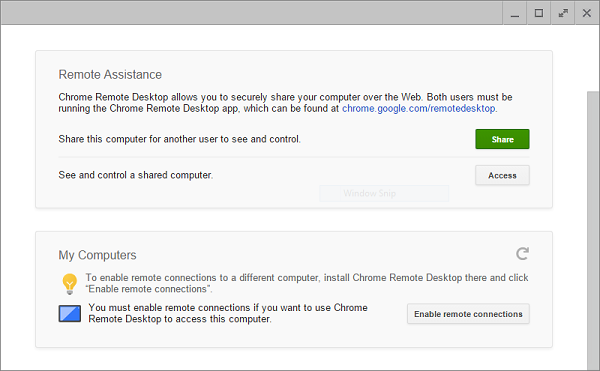Click the green Share button
Viewport: 600px width, 371px height.
(x=502, y=139)
